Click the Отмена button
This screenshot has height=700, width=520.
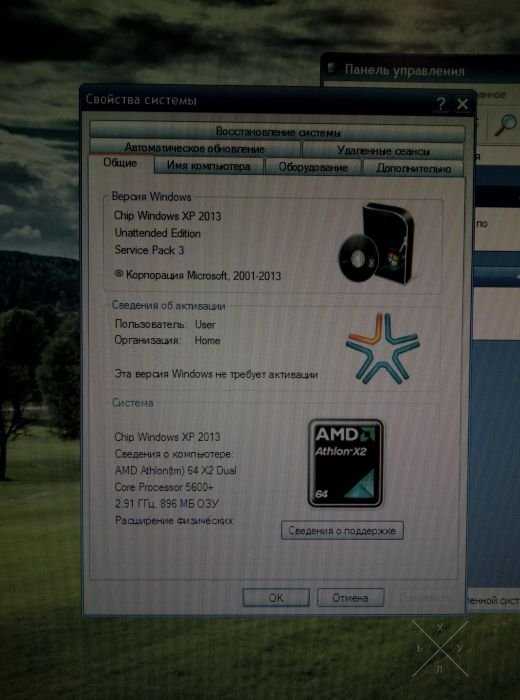pyautogui.click(x=350, y=597)
